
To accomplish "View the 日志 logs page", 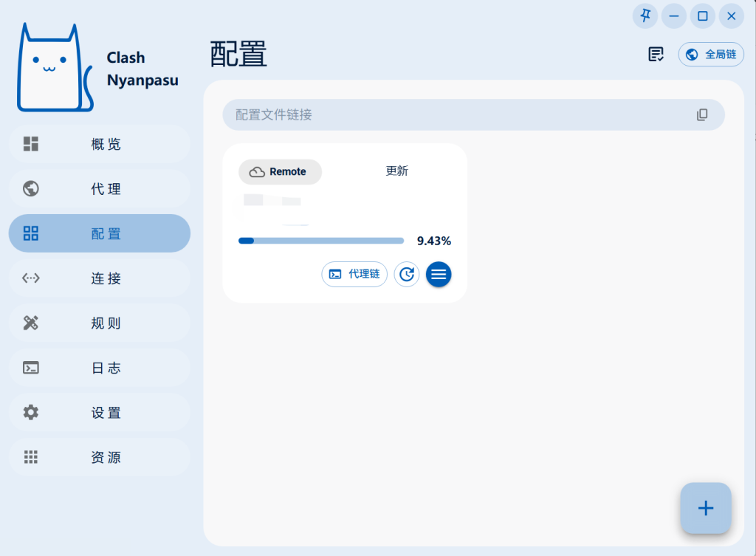I will [99, 368].
